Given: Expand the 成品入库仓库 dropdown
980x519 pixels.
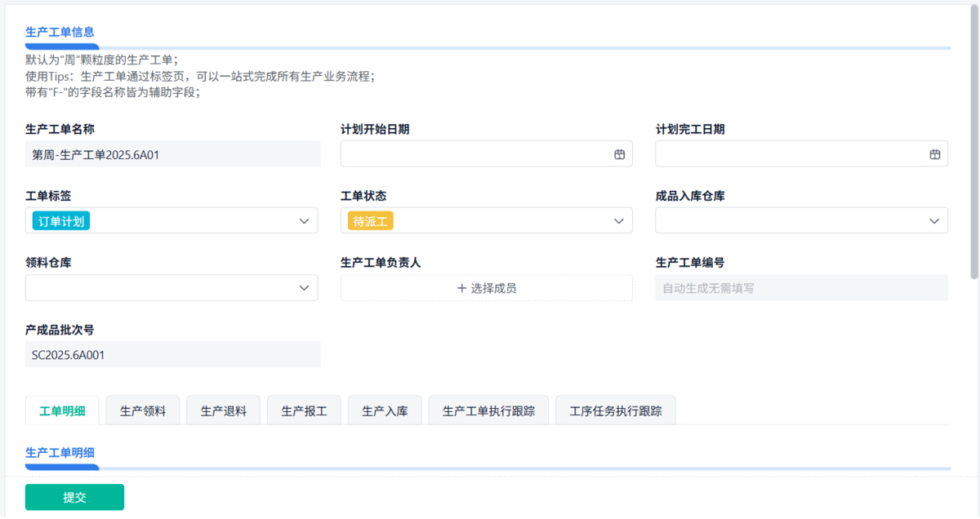Looking at the screenshot, I should point(934,221).
